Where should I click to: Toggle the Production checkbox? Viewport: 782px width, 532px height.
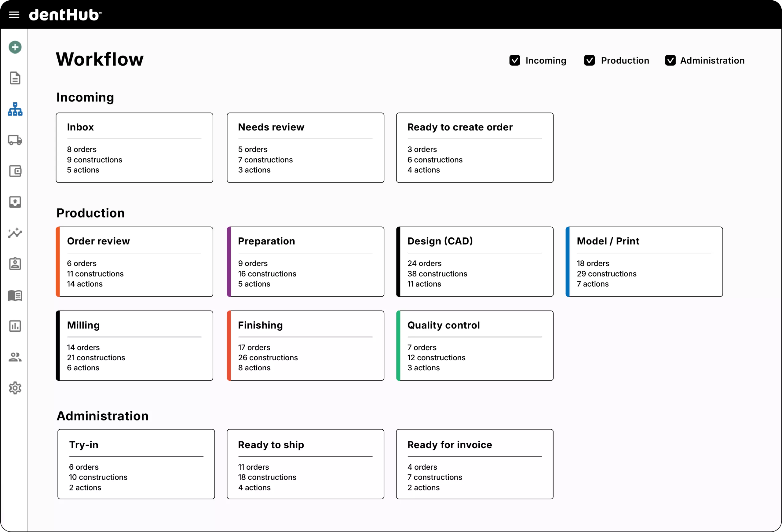click(x=589, y=61)
